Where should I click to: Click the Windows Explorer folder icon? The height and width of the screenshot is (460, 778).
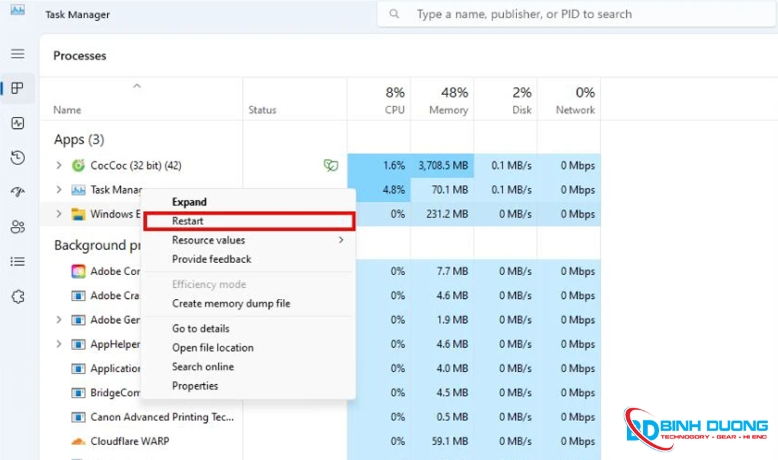click(78, 214)
